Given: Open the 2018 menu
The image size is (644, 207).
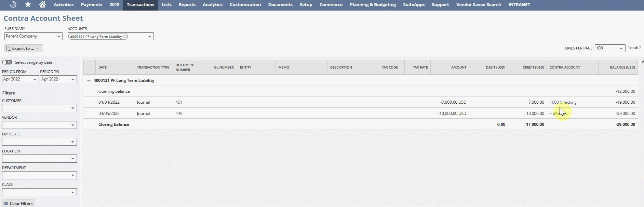Looking at the screenshot, I should pos(115,4).
